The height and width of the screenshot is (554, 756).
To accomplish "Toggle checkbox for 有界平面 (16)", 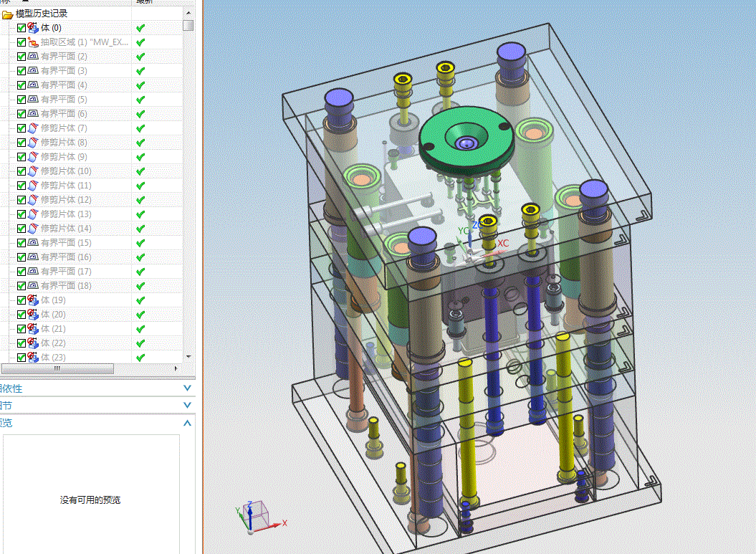I will (21, 257).
